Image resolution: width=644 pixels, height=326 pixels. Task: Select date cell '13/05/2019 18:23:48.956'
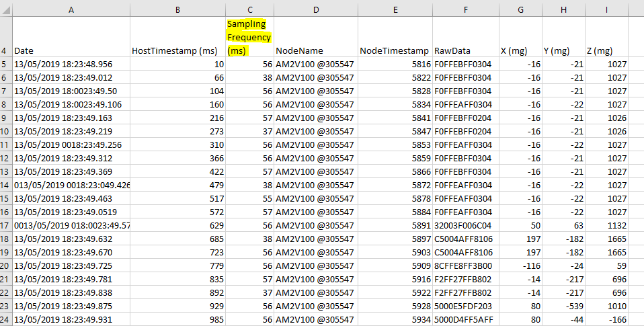click(x=71, y=64)
